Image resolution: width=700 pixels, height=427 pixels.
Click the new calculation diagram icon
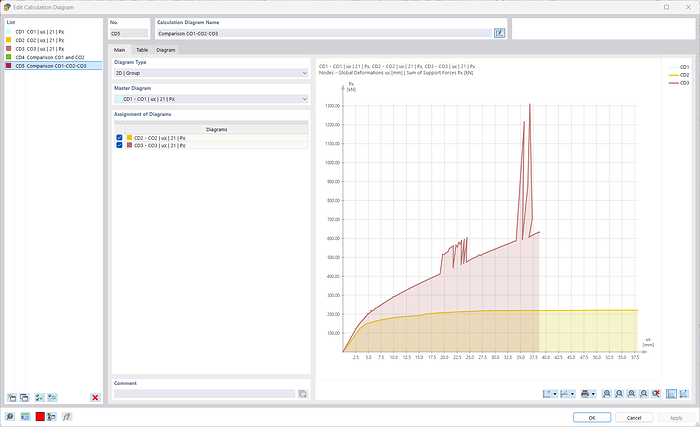tap(11, 397)
